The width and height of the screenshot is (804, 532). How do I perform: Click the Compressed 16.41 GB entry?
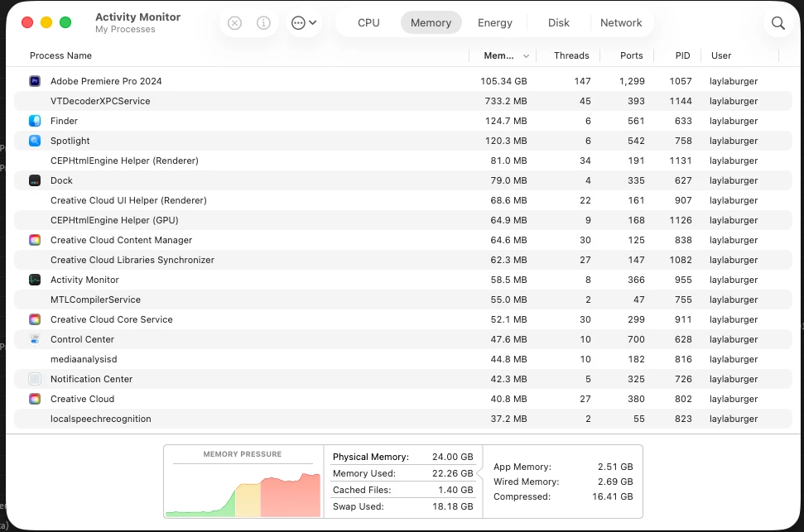[x=563, y=496]
